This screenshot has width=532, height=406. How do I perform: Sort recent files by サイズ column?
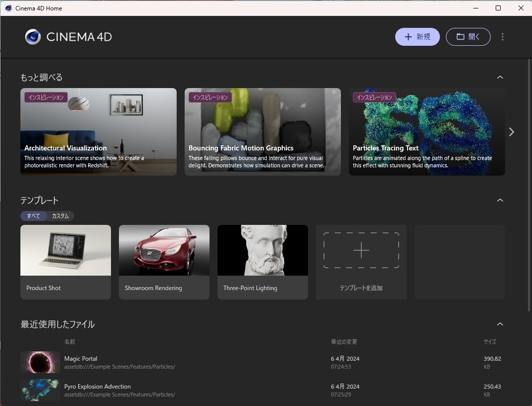coord(490,342)
